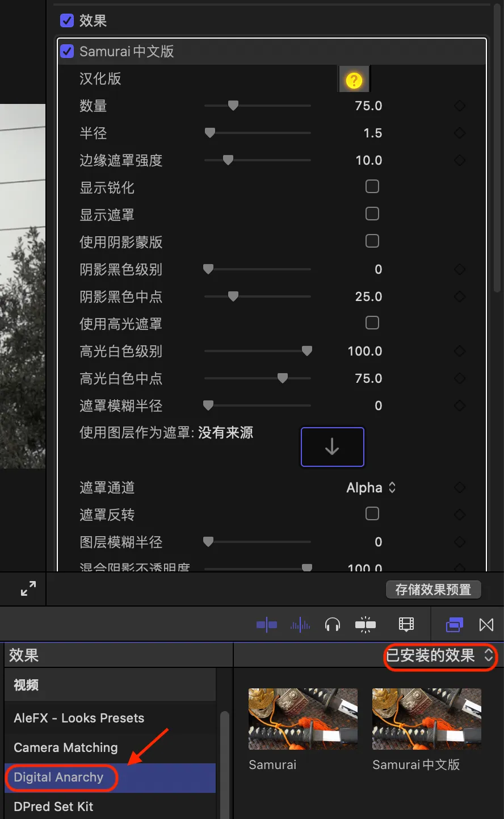
Task: Open the filmstrip clip appearance icon
Action: tap(406, 625)
